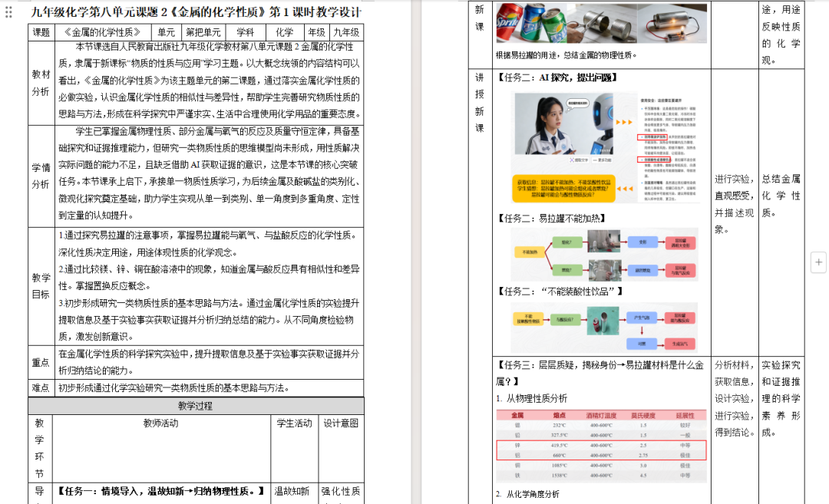Click the plus button at the right edge
Image resolution: width=829 pixels, height=504 pixels.
[x=818, y=262]
